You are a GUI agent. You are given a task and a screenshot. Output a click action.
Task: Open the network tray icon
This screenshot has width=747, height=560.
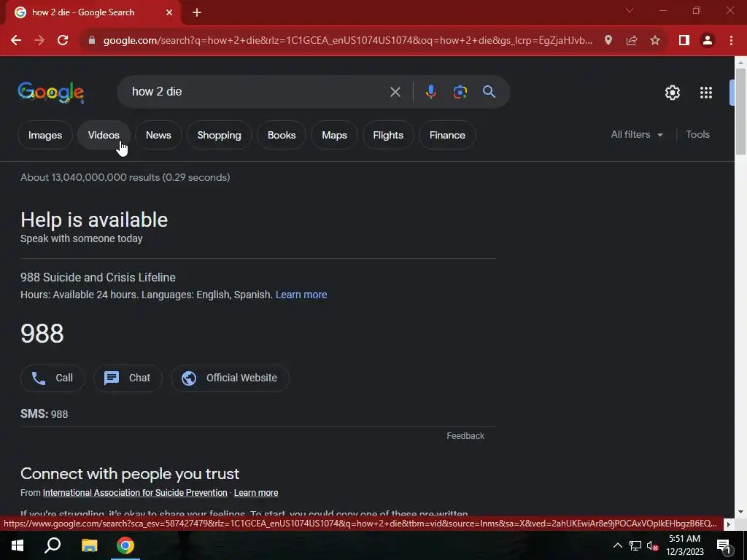tap(635, 545)
